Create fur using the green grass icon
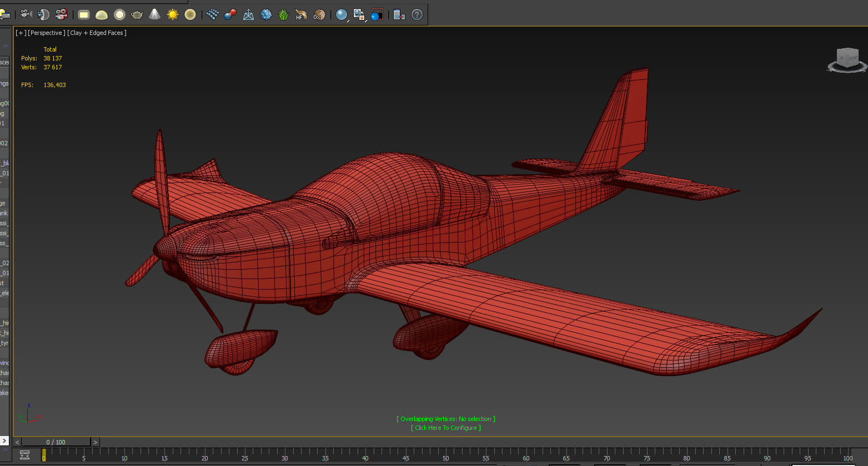The image size is (868, 466). (x=284, y=14)
